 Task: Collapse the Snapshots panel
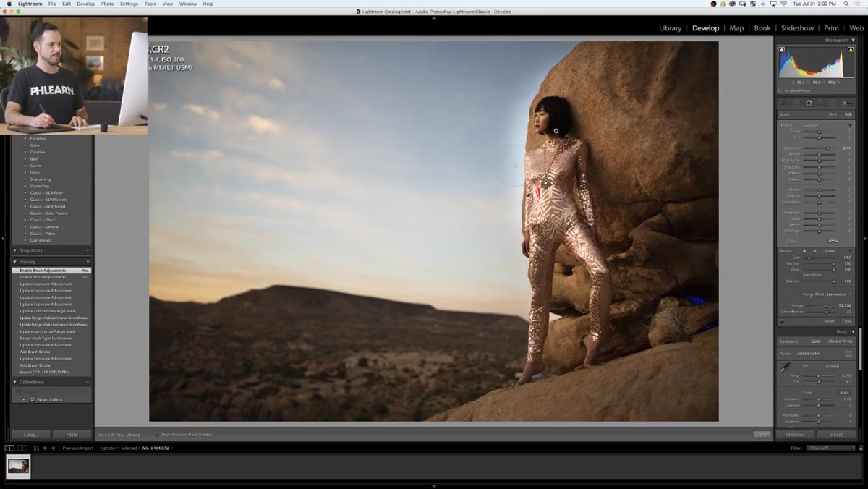point(15,250)
